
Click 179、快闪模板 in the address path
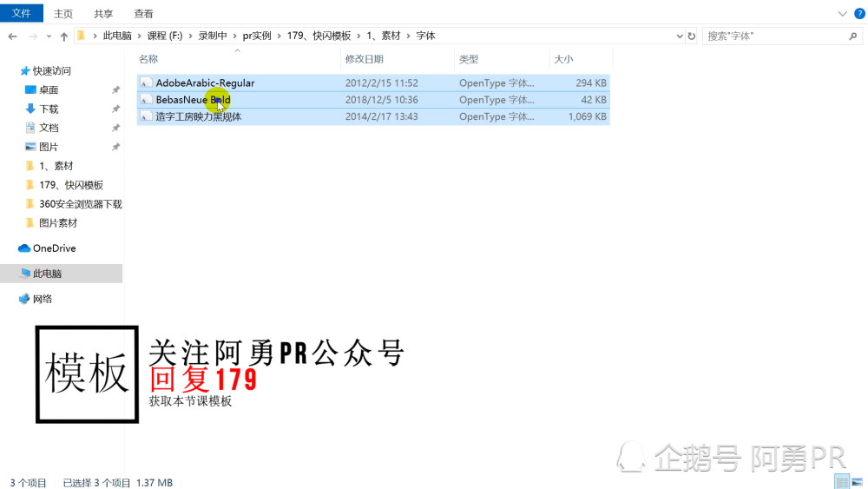[319, 36]
